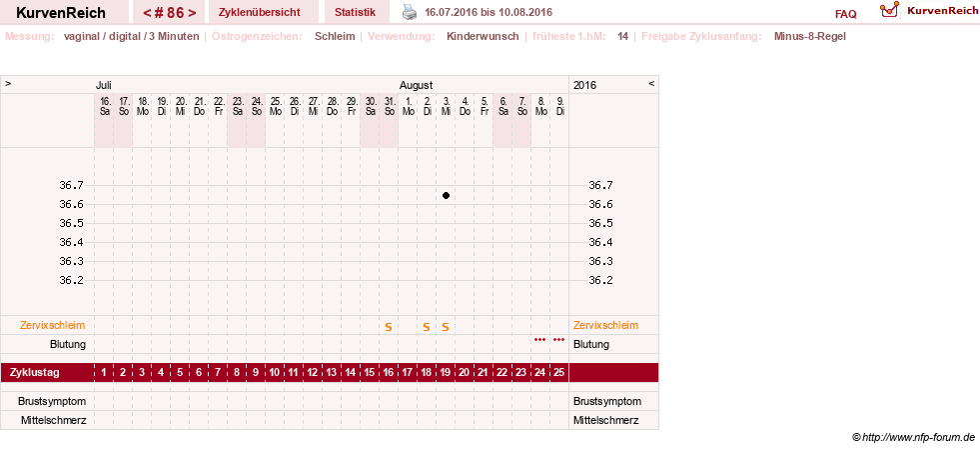Click the Kinderwunsch setting value
This screenshot has width=980, height=449.
pos(483,36)
